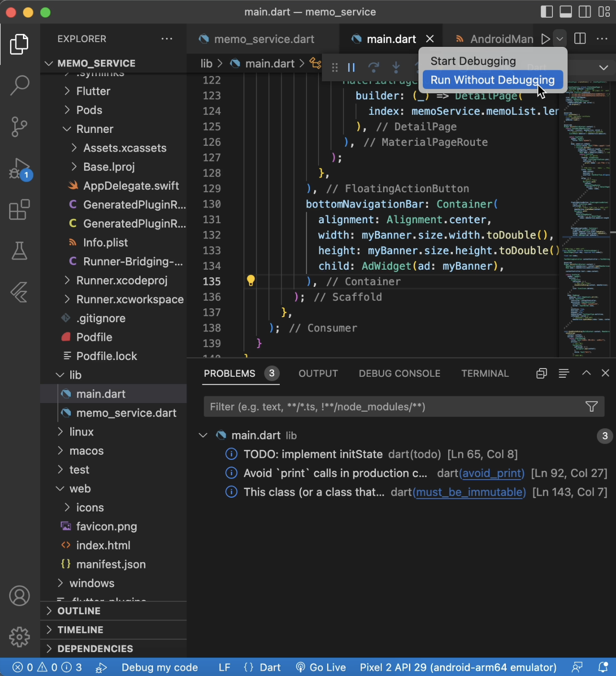The image size is (616, 676).
Task: Switch to the TERMINAL tab
Action: pyautogui.click(x=485, y=373)
